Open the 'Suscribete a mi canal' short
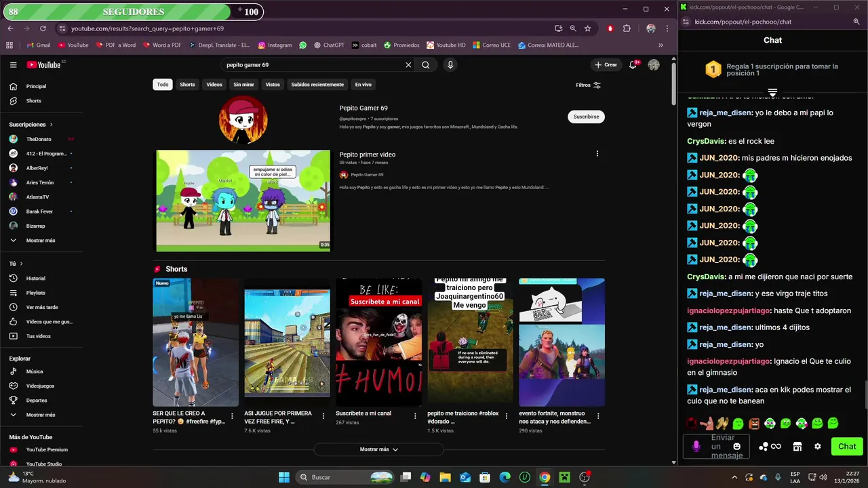The image size is (868, 488). [378, 342]
